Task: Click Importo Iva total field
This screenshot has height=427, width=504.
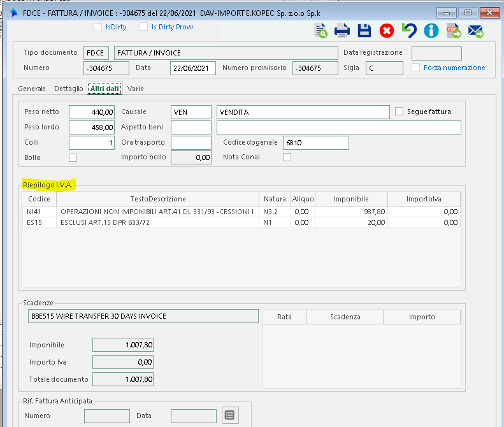Action: (123, 362)
